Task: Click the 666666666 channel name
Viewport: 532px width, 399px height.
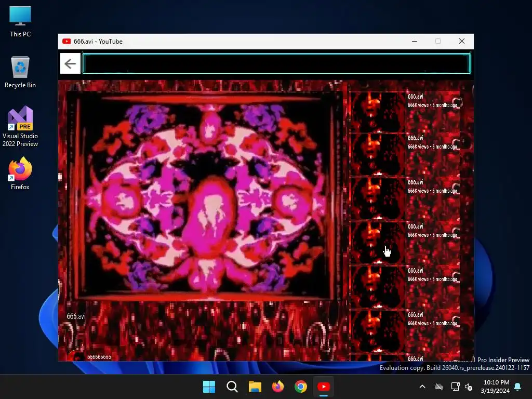Action: pos(99,357)
